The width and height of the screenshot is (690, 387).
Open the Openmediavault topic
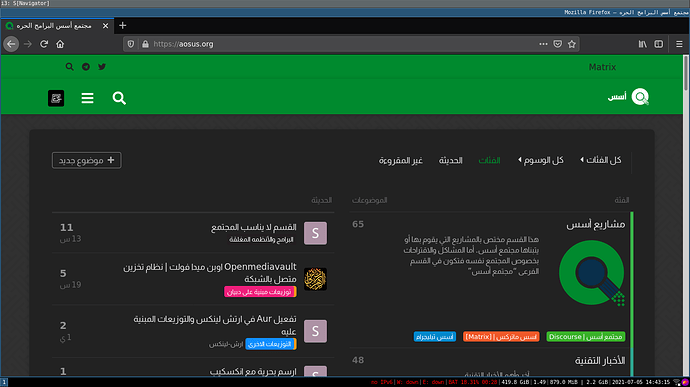click(x=210, y=273)
